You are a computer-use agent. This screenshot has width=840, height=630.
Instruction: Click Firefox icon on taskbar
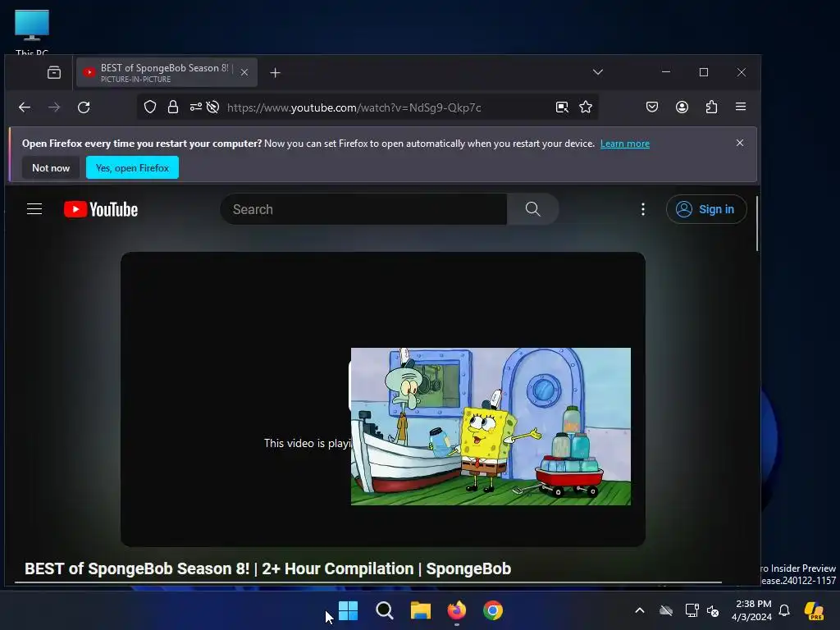point(457,610)
